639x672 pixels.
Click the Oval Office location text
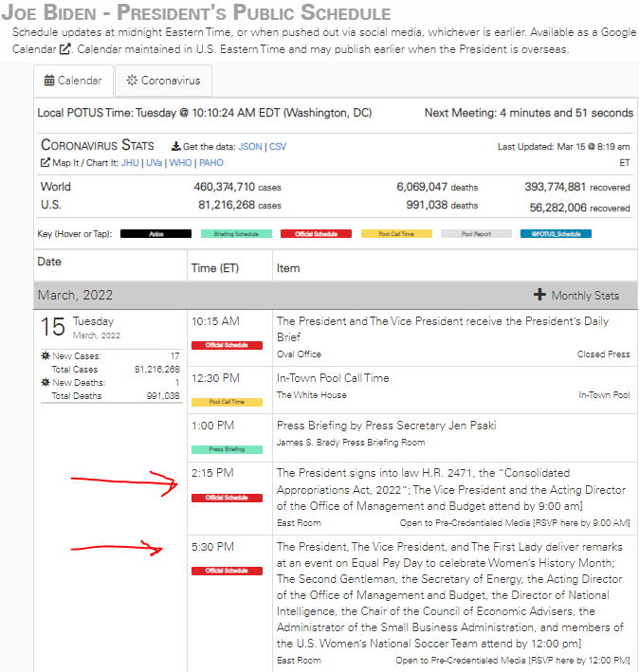300,354
